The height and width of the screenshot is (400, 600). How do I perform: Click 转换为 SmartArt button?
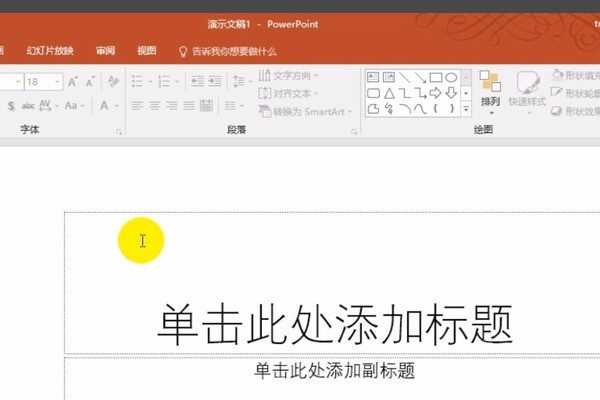(x=305, y=112)
